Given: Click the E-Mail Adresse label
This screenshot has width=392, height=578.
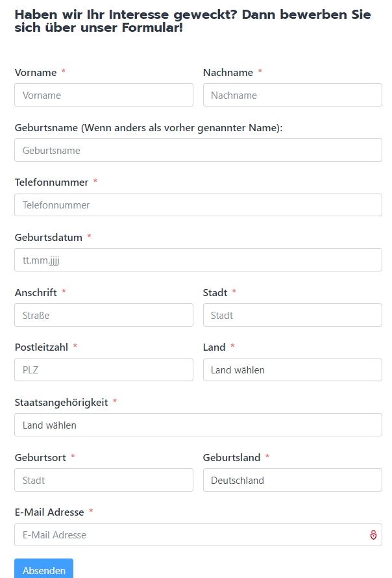Looking at the screenshot, I should (x=49, y=512).
